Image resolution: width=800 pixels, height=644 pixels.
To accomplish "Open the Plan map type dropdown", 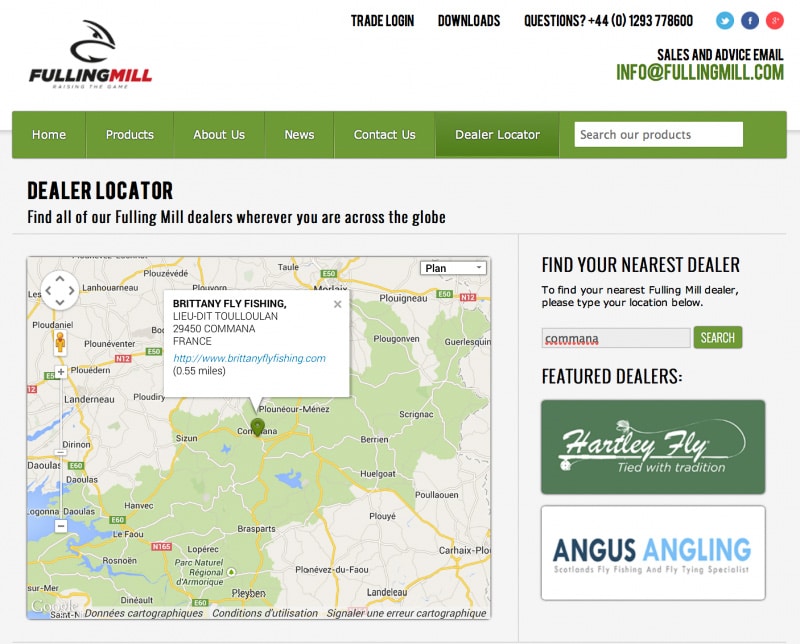I will tap(453, 268).
